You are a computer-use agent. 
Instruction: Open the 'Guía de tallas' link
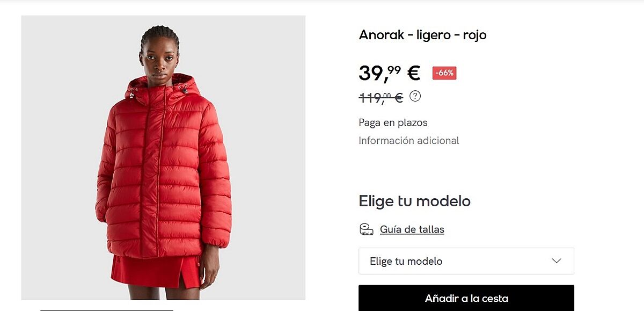[x=412, y=229]
